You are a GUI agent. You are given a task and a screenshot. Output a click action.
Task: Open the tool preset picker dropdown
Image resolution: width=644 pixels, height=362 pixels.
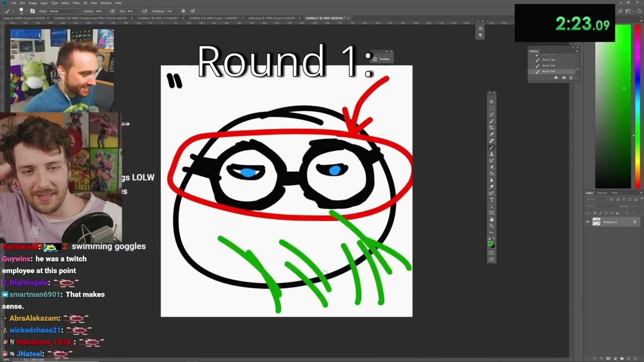(13, 11)
